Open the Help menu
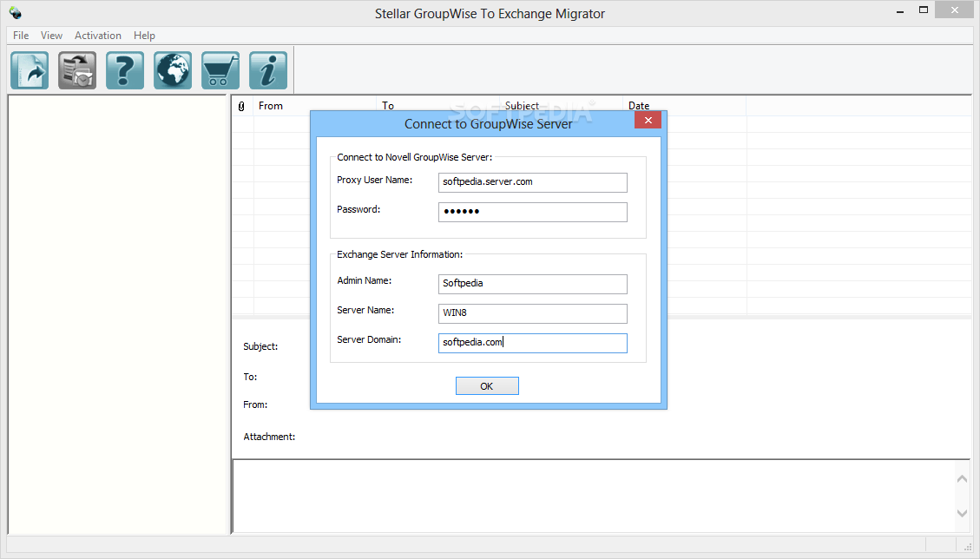Image resolution: width=980 pixels, height=559 pixels. pos(144,36)
